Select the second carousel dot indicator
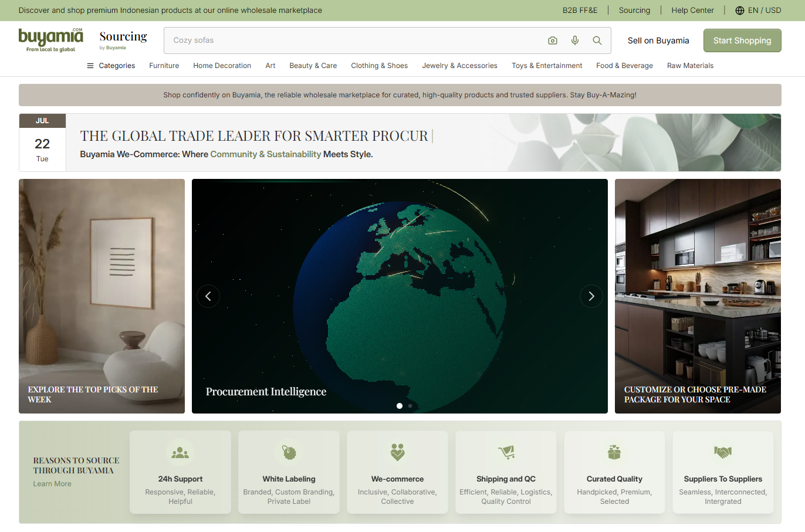This screenshot has width=805, height=532. pos(410,406)
